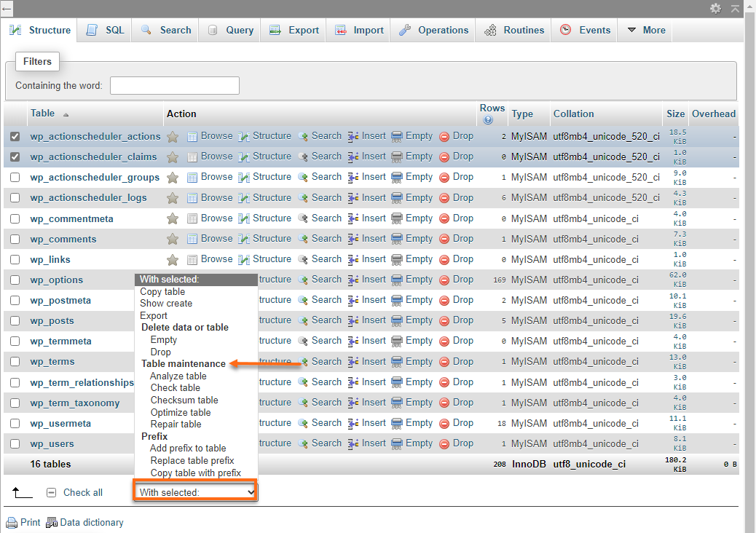The height and width of the screenshot is (533, 756).
Task: Open the Import tab via its icon
Action: 340,30
